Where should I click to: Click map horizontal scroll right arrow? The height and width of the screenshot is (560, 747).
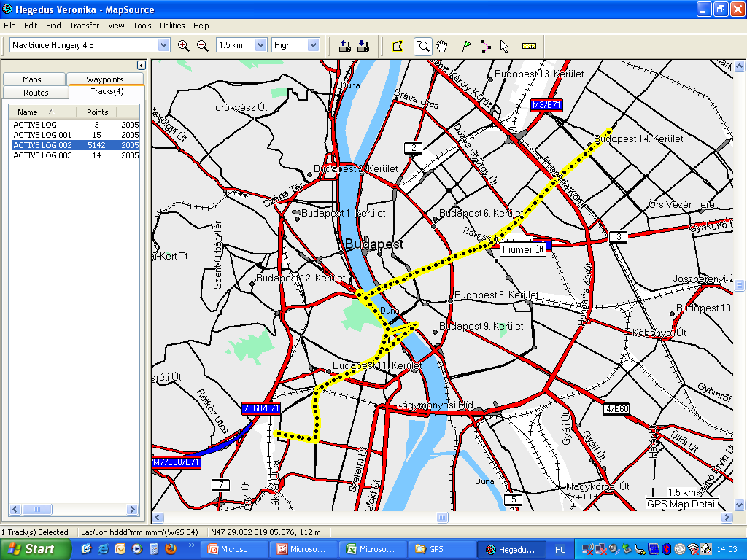[727, 517]
